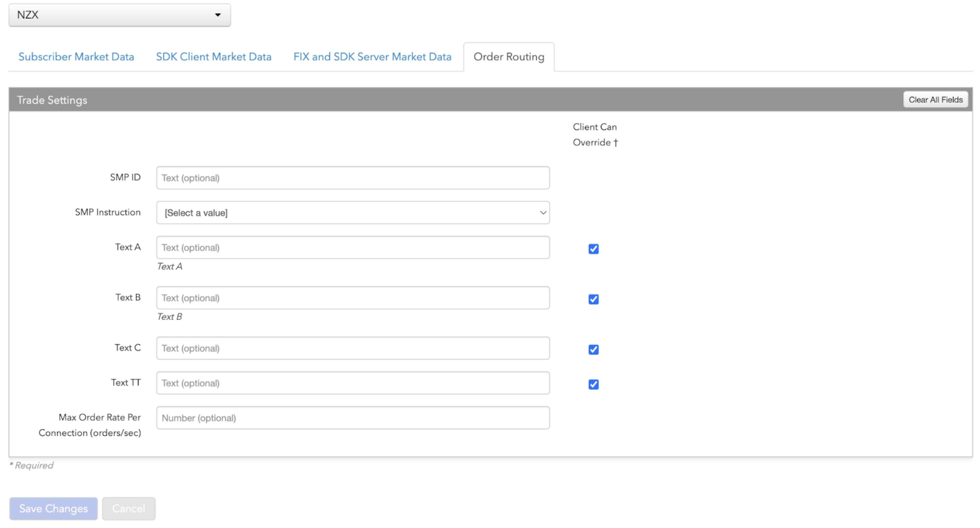Click the Max Order Rate Per Connection label
980x528 pixels.
[90, 425]
